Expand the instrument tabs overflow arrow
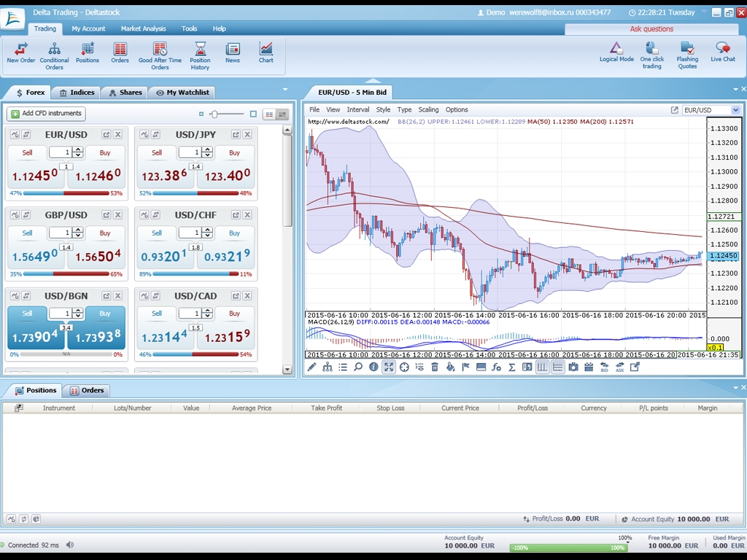 click(285, 90)
